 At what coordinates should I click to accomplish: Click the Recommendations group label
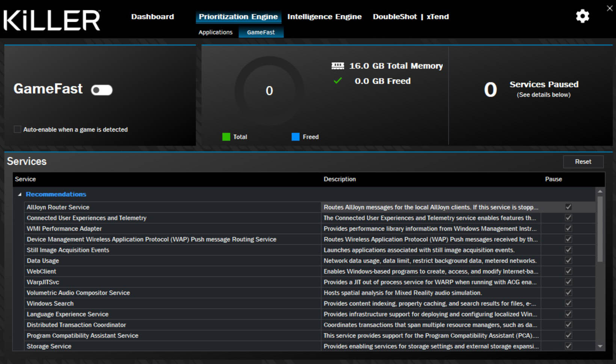tap(56, 194)
